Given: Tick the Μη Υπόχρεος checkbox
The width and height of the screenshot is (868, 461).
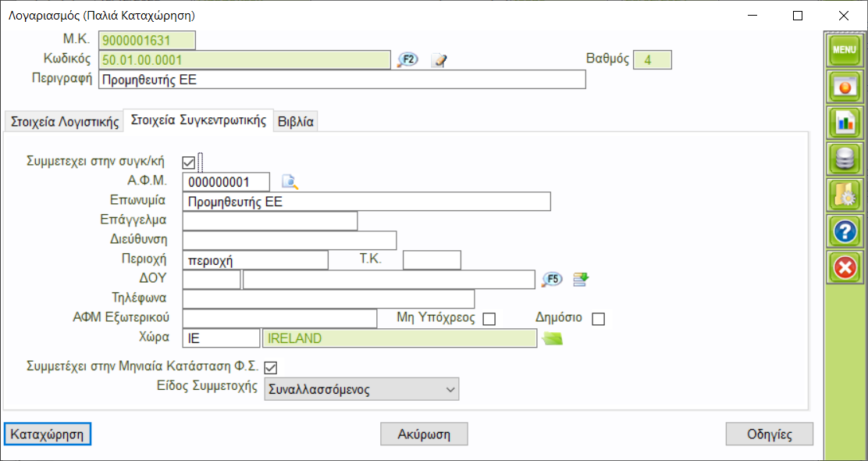Looking at the screenshot, I should [489, 319].
